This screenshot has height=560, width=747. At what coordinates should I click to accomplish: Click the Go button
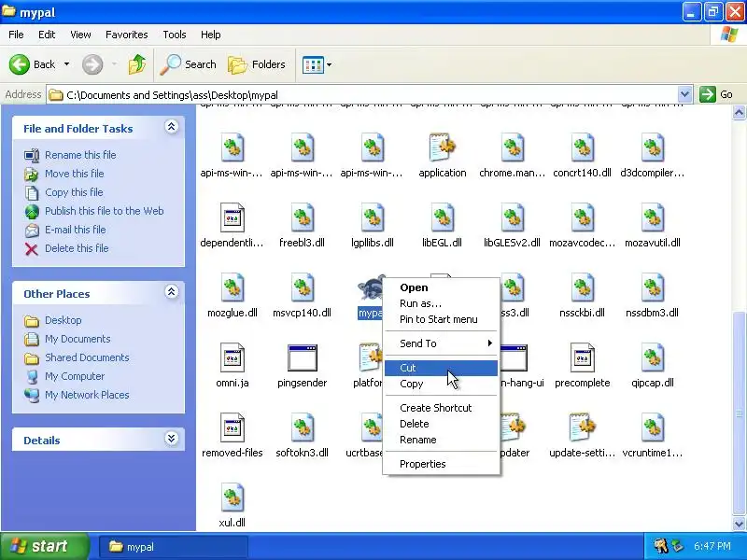pyautogui.click(x=716, y=94)
